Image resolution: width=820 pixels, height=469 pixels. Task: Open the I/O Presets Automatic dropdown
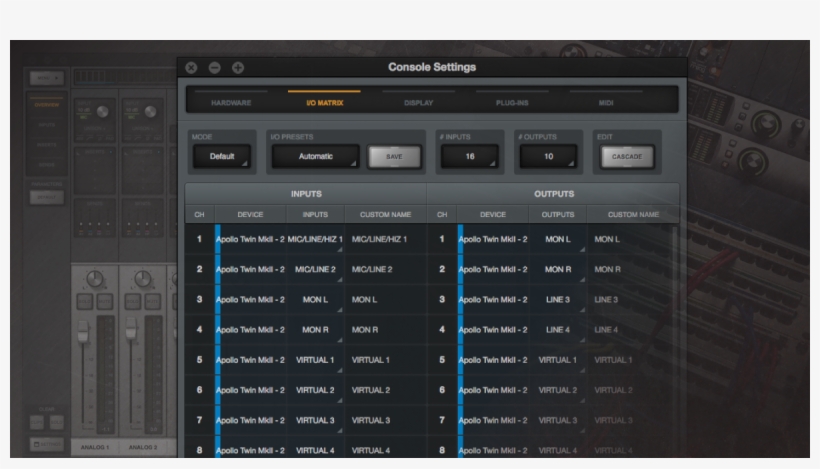[x=315, y=156]
